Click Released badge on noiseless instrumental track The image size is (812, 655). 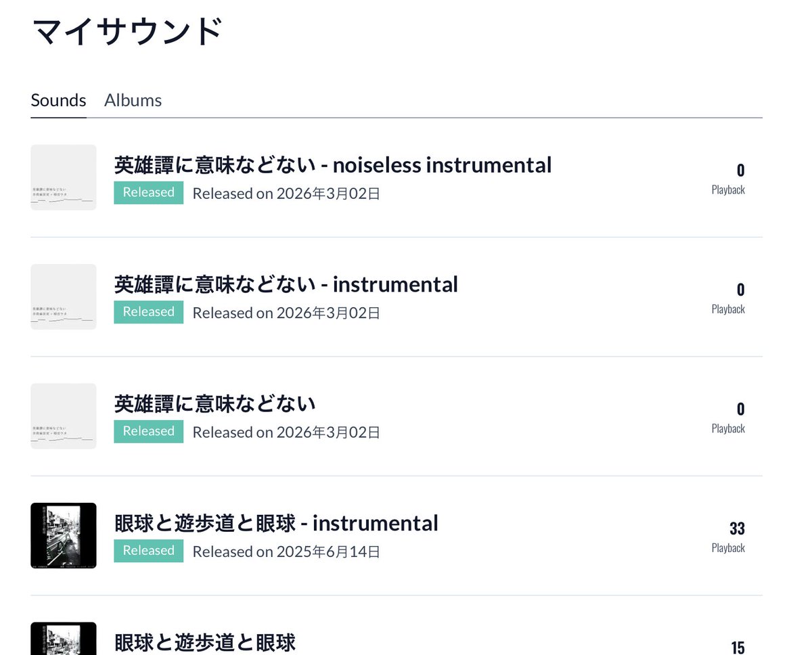[148, 192]
